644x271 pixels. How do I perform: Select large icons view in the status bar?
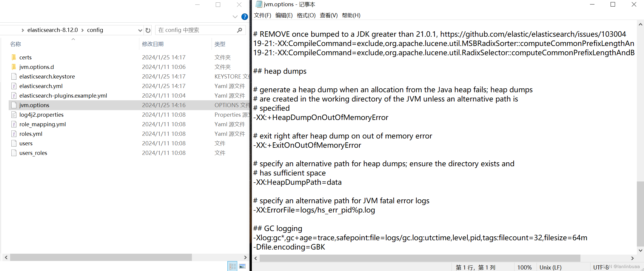(242, 266)
